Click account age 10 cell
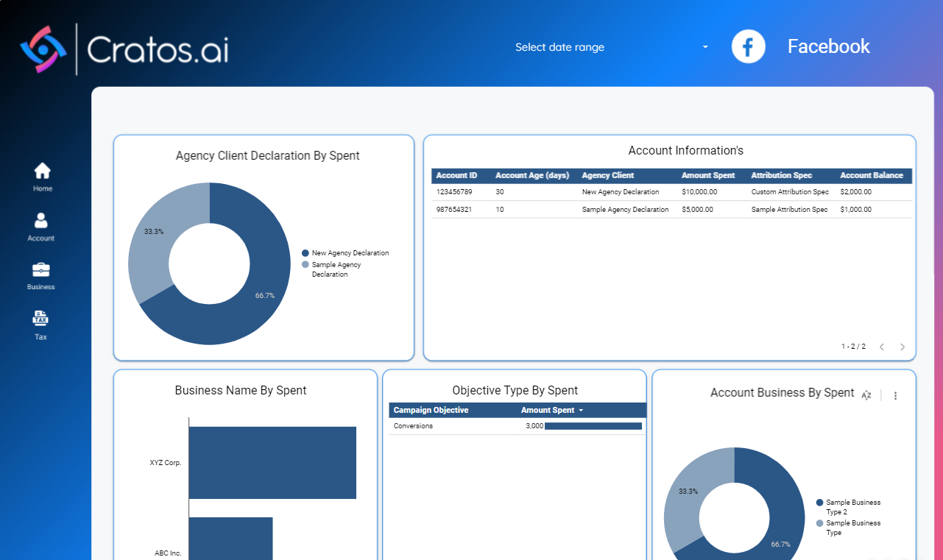 pyautogui.click(x=500, y=210)
